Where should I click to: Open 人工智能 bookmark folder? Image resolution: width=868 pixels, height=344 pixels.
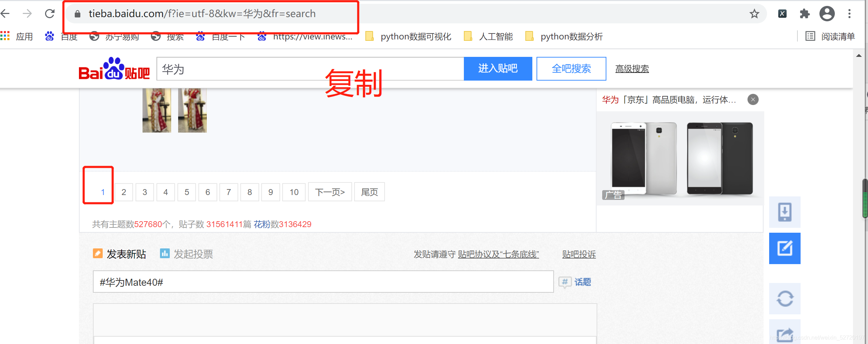click(x=488, y=36)
